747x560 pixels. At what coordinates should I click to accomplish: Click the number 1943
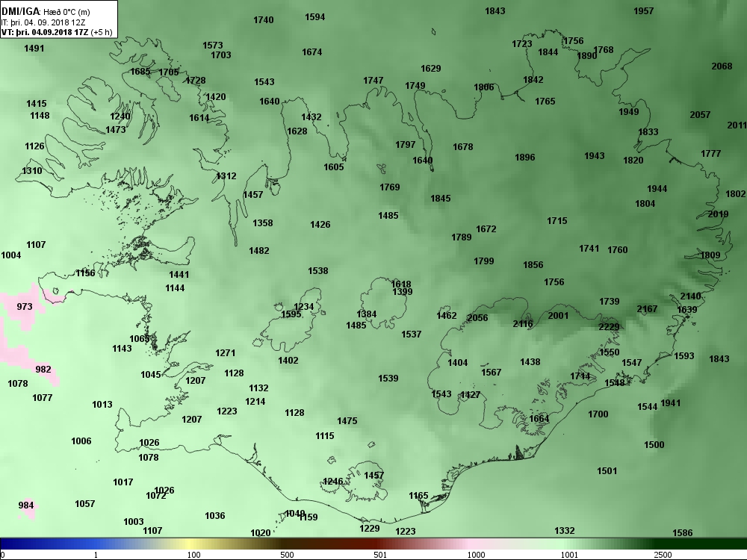[595, 156]
